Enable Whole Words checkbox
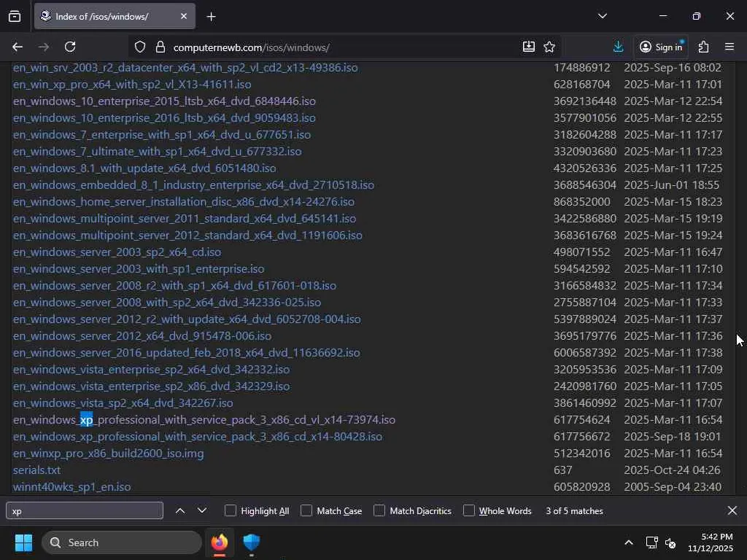 (469, 510)
